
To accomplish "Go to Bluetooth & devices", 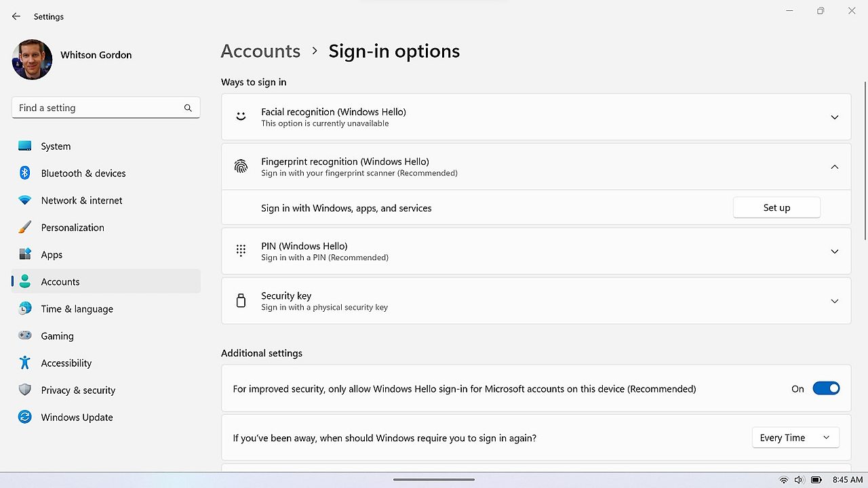I will [83, 174].
